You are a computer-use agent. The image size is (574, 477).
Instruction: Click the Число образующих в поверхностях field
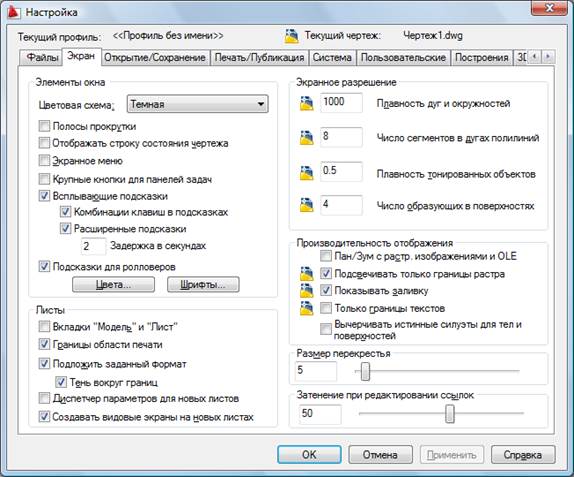point(341,205)
